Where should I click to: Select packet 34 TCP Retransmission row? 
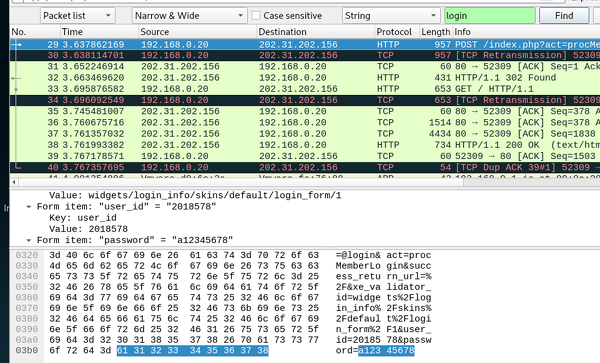click(x=305, y=100)
